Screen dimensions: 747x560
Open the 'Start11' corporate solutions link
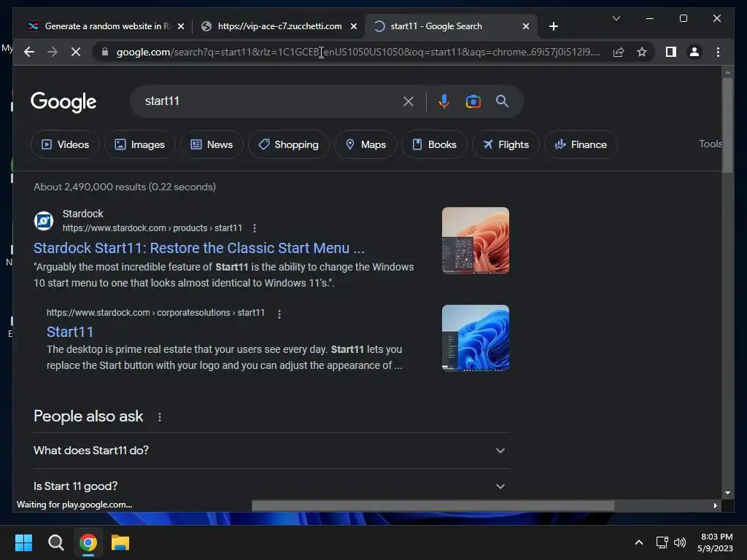[x=69, y=332]
